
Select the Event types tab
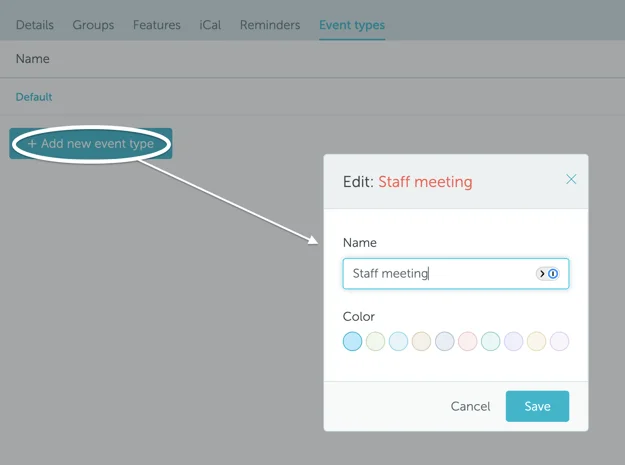351,25
